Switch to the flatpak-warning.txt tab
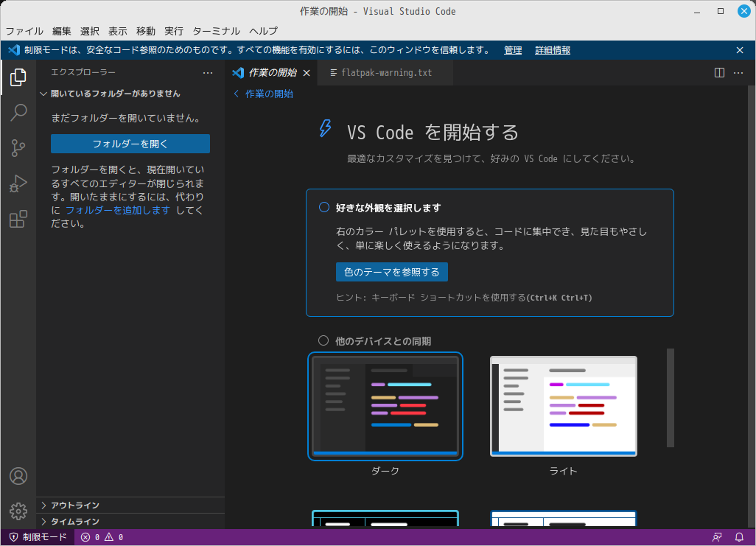Viewport: 756px width, 546px height. pos(385,73)
